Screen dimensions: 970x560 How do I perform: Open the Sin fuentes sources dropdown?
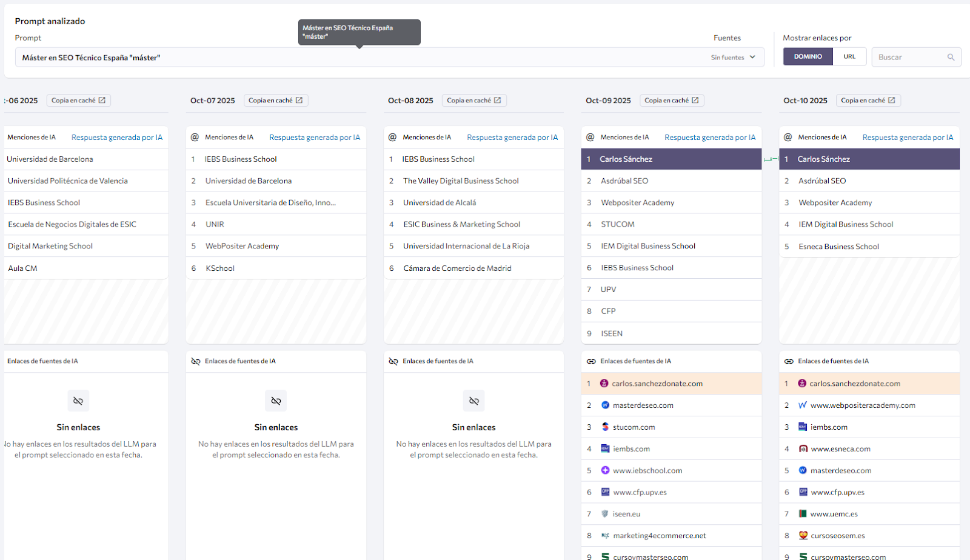click(x=733, y=58)
